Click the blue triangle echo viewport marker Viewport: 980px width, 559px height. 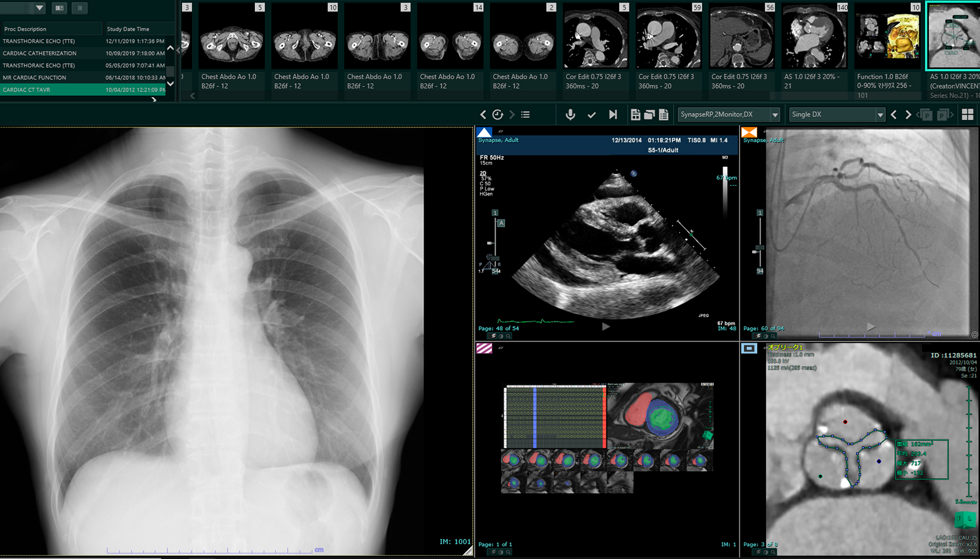[484, 132]
